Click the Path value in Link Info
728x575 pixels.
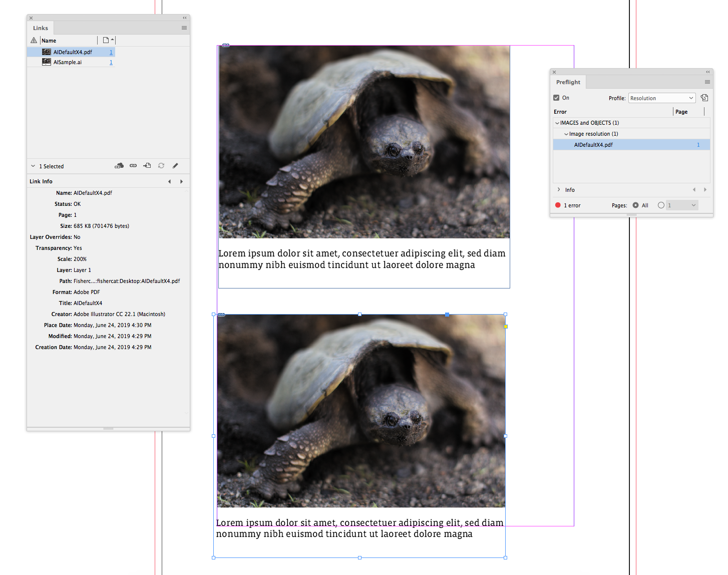127,281
